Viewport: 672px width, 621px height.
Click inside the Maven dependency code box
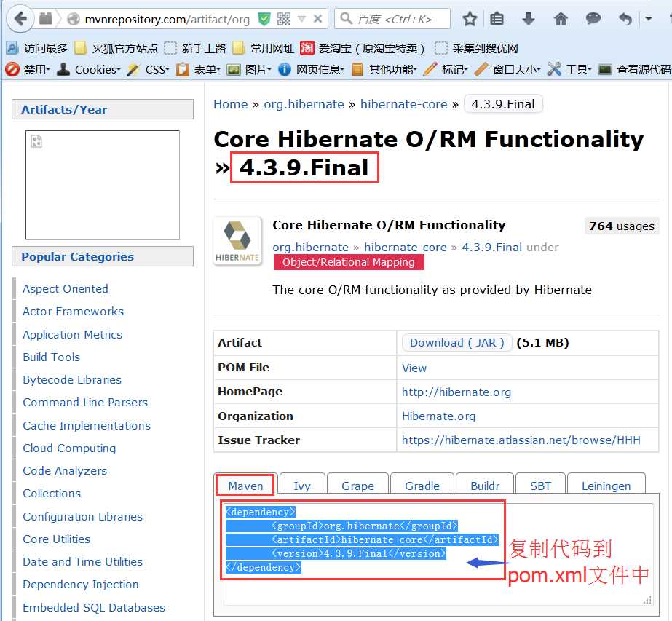(x=438, y=554)
